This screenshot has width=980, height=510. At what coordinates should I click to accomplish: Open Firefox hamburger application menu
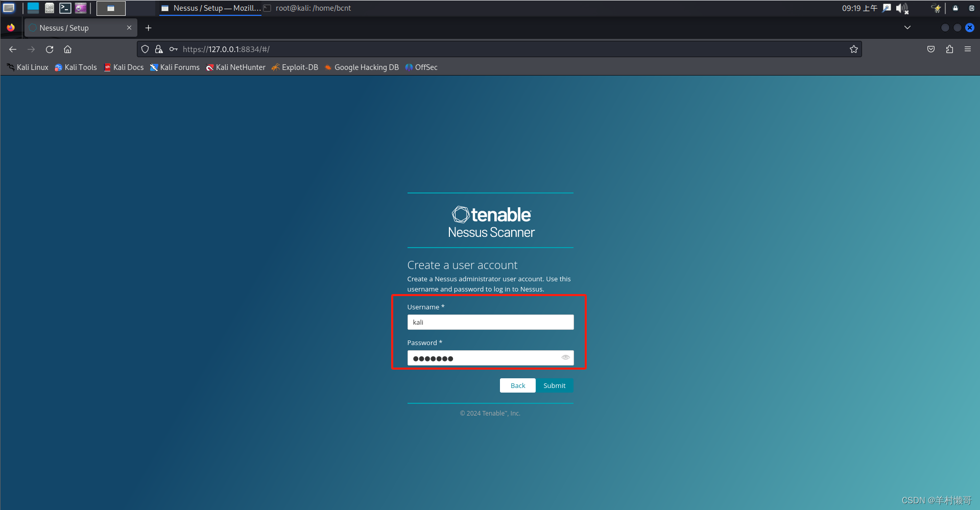coord(968,49)
